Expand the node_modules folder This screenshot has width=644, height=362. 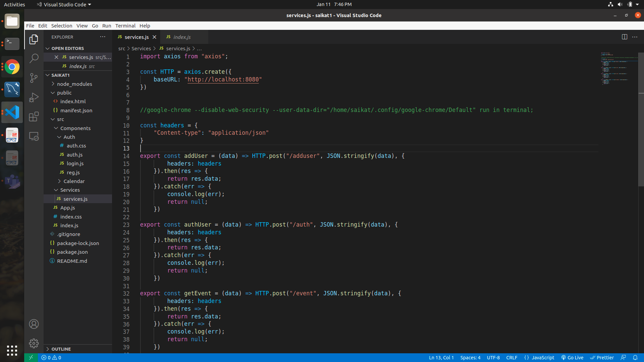(x=74, y=84)
